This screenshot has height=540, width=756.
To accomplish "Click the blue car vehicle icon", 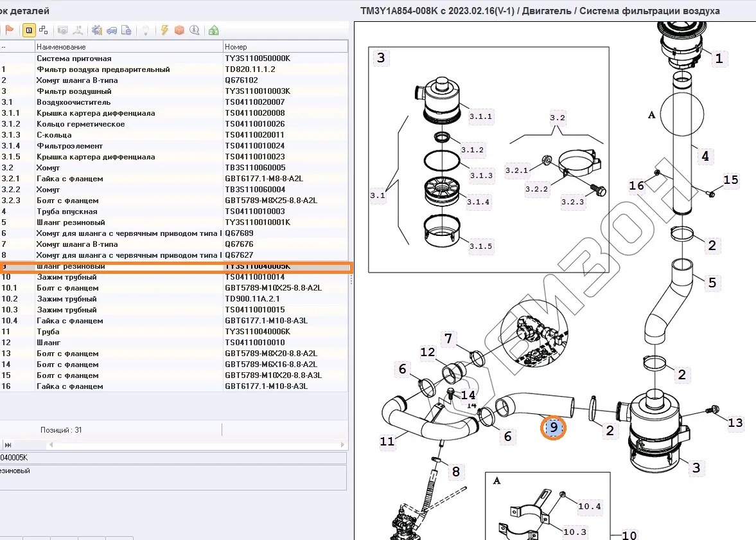I will [112, 30].
